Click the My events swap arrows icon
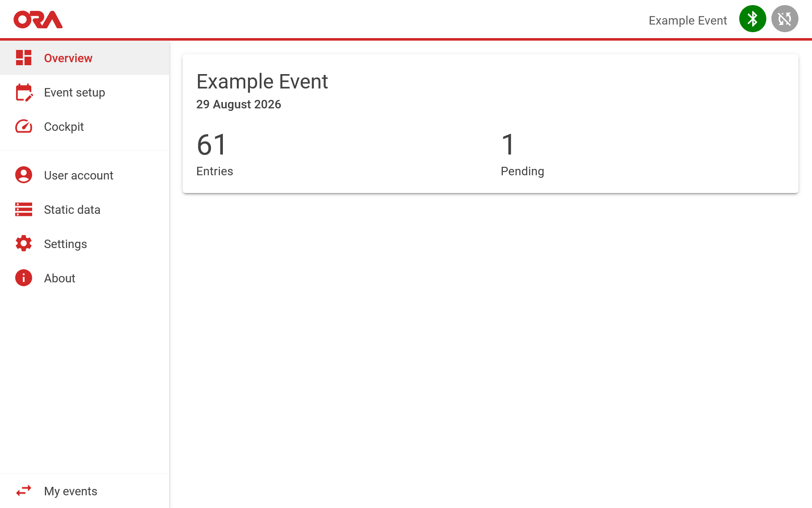 (x=24, y=491)
